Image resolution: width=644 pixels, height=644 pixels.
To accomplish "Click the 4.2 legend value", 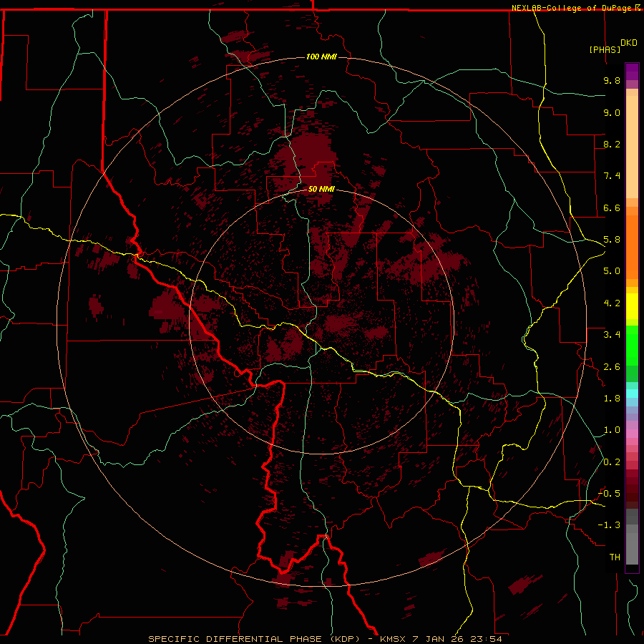I will pyautogui.click(x=612, y=303).
